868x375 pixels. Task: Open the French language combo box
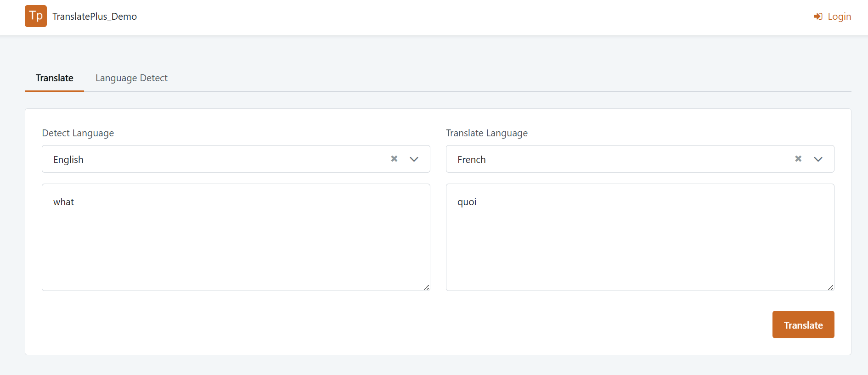coord(640,159)
